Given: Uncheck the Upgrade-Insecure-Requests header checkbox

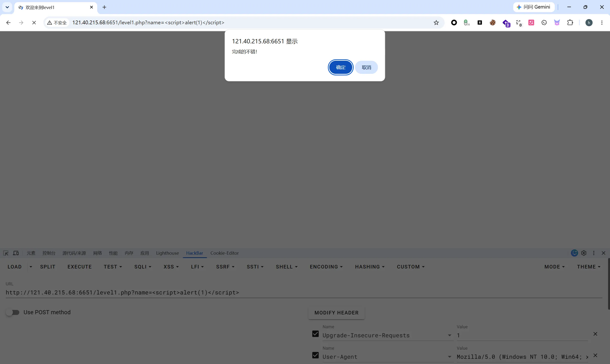Looking at the screenshot, I should (x=315, y=334).
